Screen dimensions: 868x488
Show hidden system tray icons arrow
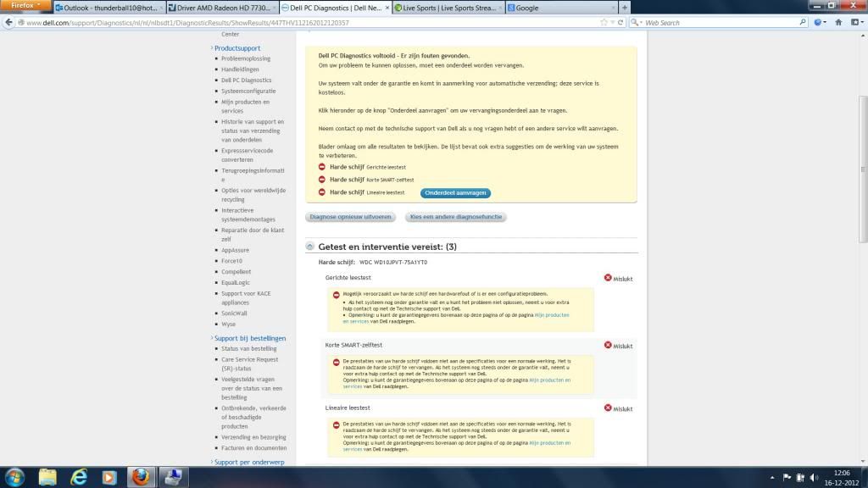[772, 477]
